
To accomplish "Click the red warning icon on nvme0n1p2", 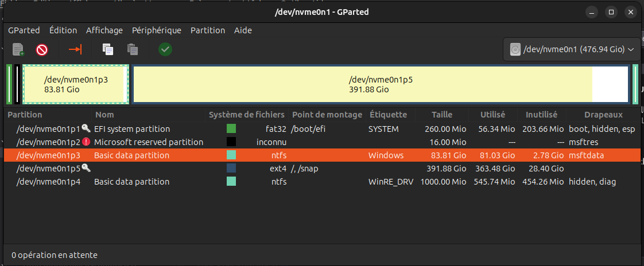I will [86, 142].
